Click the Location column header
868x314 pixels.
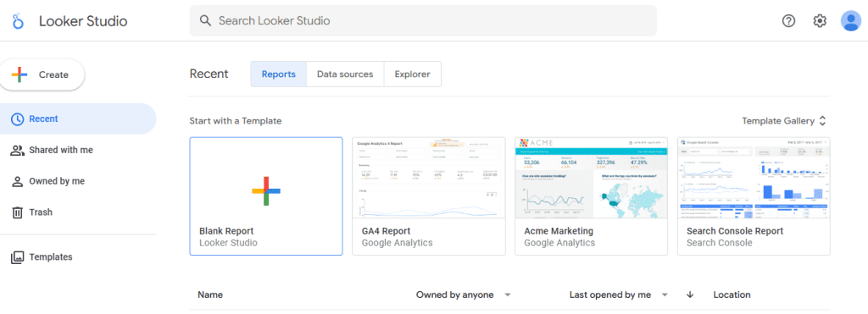click(732, 295)
